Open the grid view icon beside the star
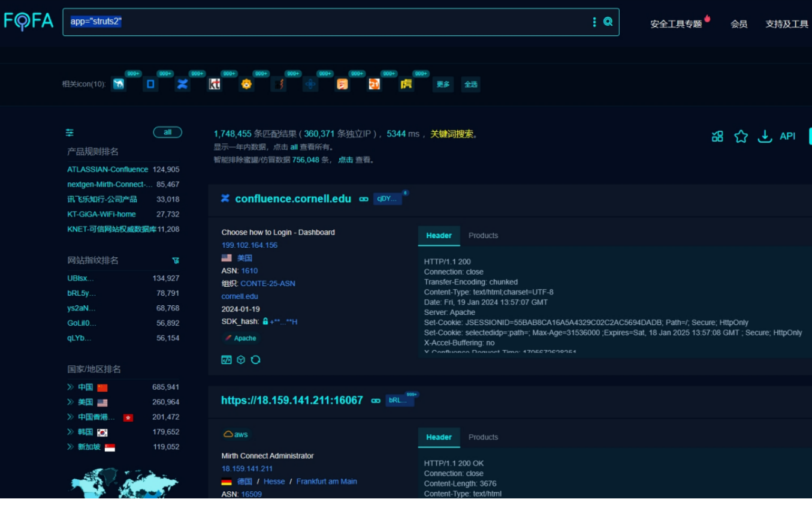This screenshot has height=505, width=812. pyautogui.click(x=717, y=136)
